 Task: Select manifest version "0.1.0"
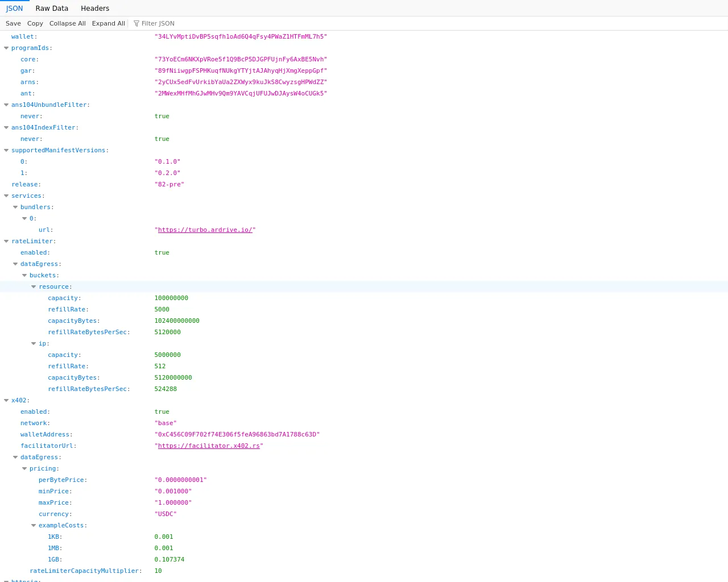(167, 161)
